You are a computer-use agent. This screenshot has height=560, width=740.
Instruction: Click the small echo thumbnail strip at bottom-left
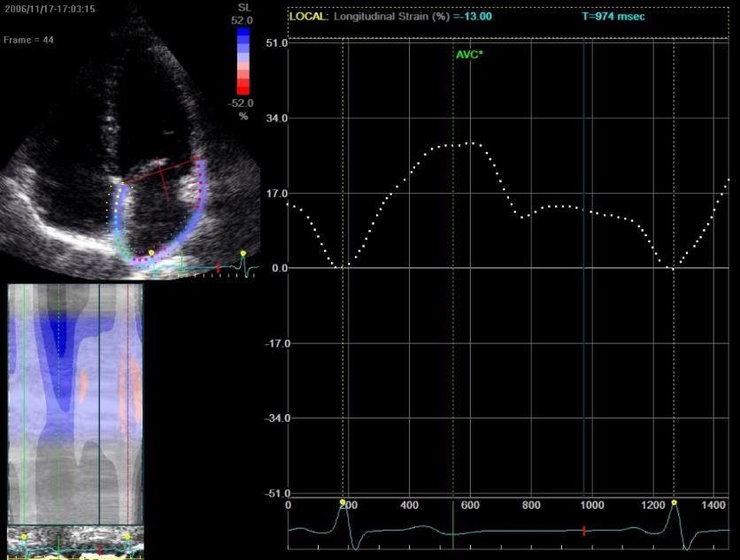(x=75, y=542)
